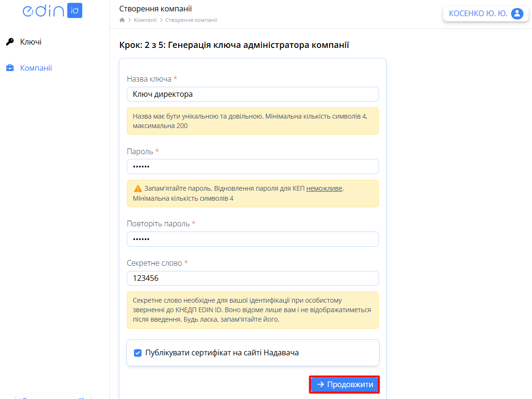
Task: Focus the Назва ключа input field
Action: [253, 94]
